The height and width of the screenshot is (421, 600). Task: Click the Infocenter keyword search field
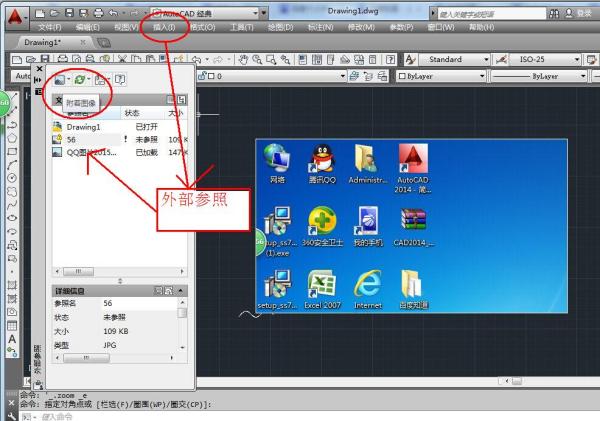492,14
